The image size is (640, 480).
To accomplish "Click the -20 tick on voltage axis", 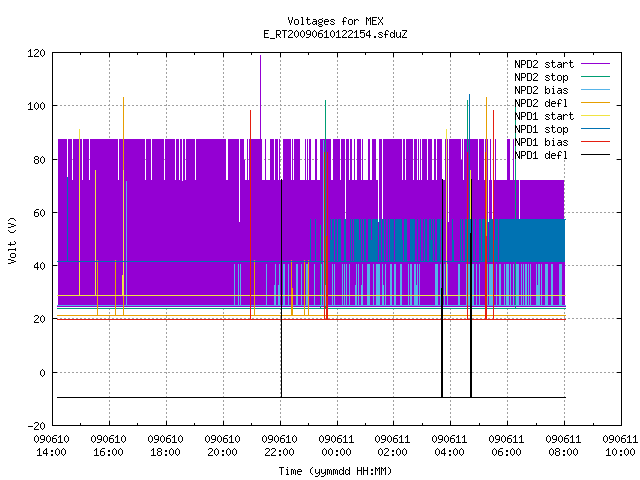I will tap(36, 426).
